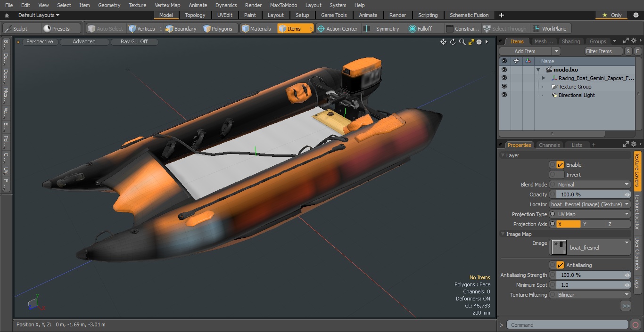The width and height of the screenshot is (644, 332).
Task: Hide the Racing_Boat_Gemini_Zapcat item
Action: click(504, 78)
